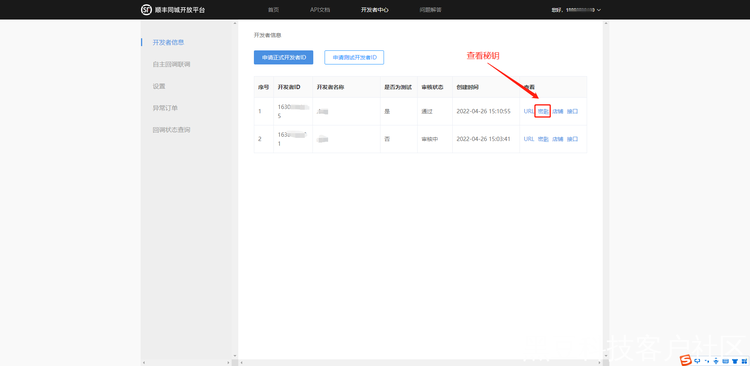Click main panel vertical scrollbar up arrow
Screen dimensions: 750x366
coord(606,23)
